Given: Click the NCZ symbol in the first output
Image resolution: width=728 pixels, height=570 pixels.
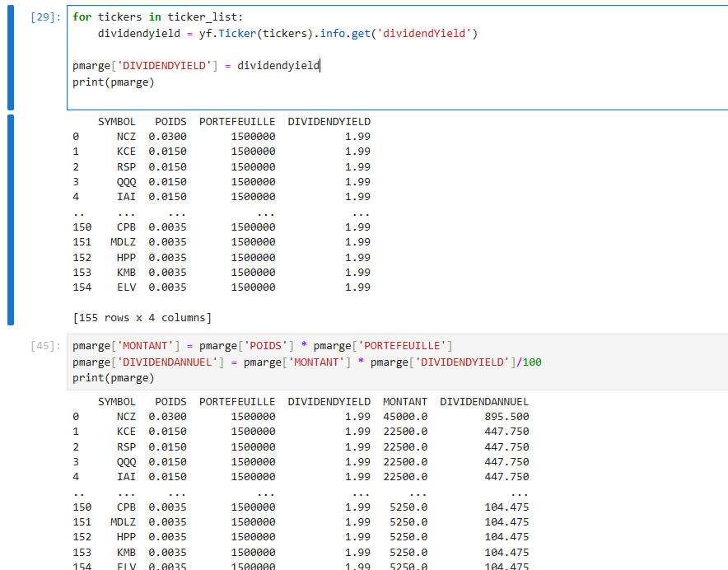Looking at the screenshot, I should [126, 137].
